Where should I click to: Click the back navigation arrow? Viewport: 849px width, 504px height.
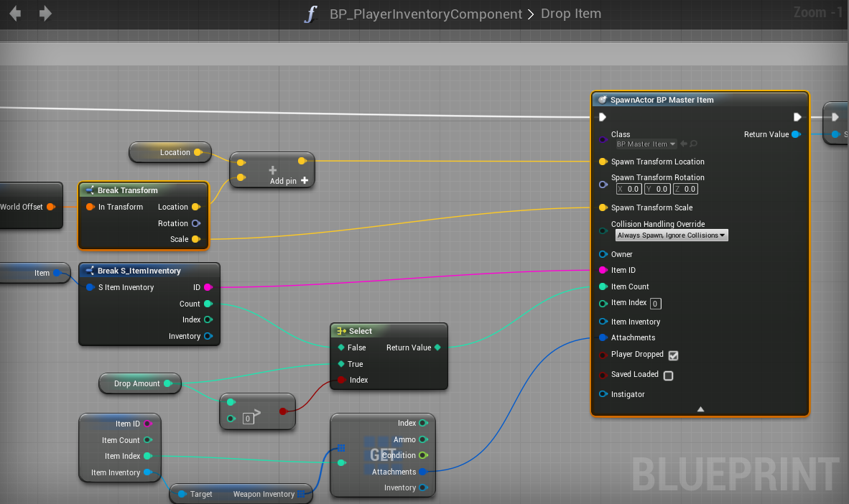15,14
